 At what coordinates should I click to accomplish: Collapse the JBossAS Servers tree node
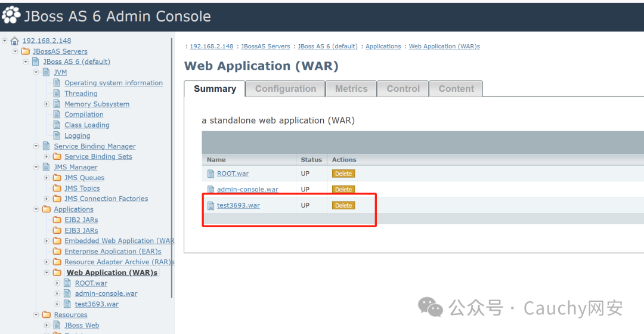point(15,51)
